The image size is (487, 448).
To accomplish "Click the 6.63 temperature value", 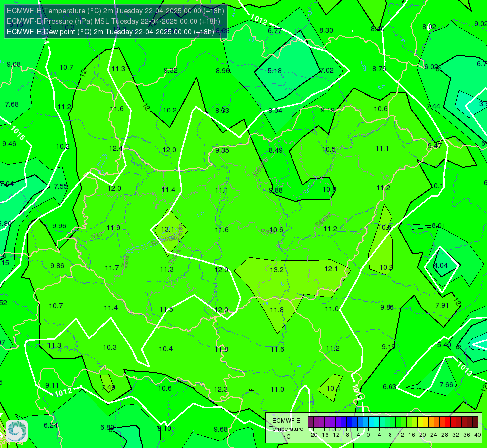I will point(389,387).
